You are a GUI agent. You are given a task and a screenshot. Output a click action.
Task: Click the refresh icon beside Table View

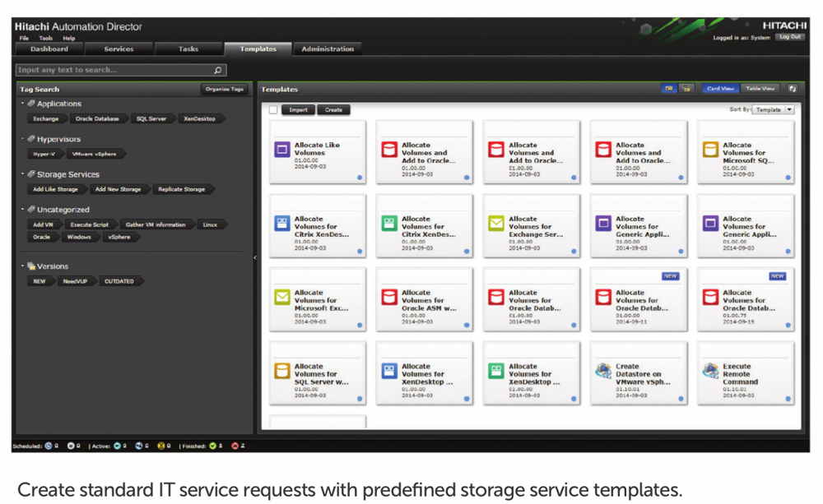tap(792, 89)
